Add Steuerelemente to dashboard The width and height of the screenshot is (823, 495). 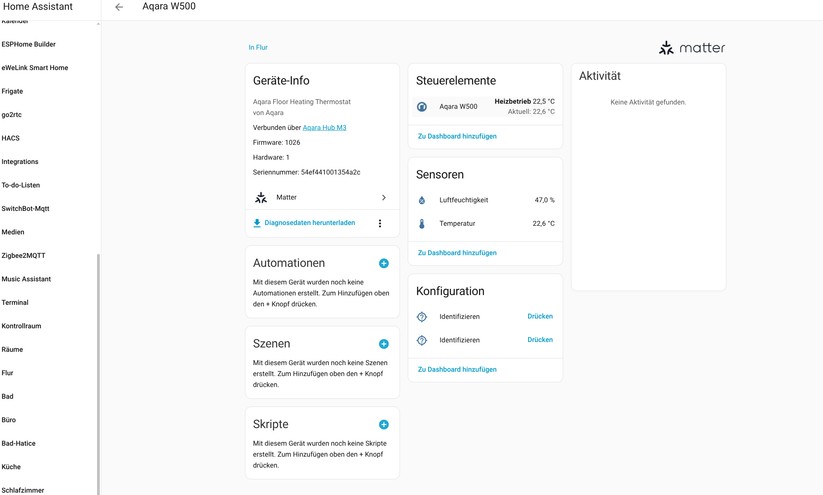click(457, 136)
